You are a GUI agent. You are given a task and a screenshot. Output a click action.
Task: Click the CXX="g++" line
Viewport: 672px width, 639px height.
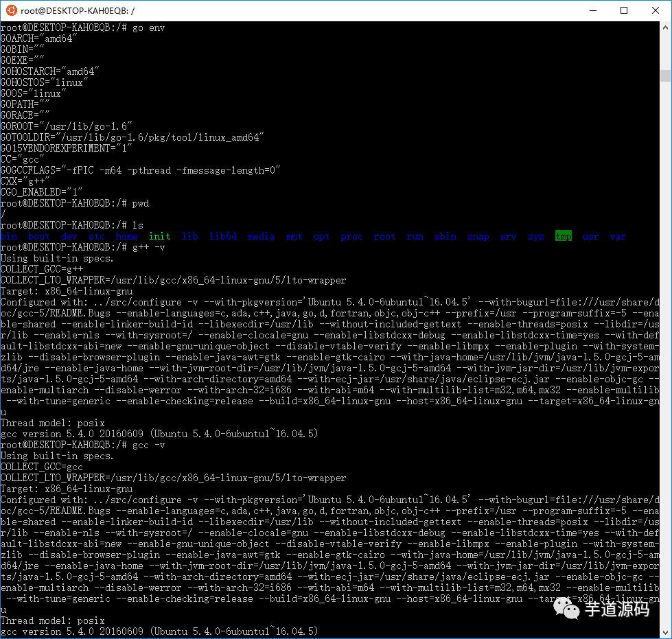click(x=25, y=181)
